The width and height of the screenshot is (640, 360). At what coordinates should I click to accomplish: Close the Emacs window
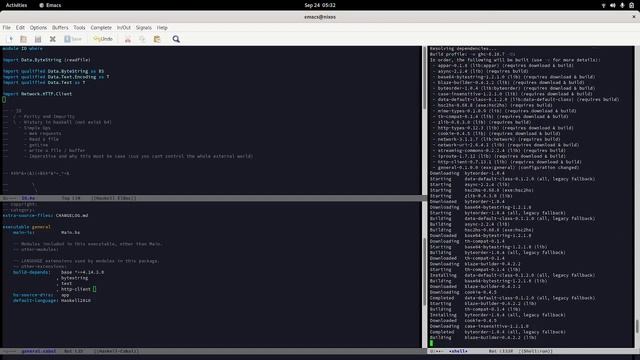[x=634, y=17]
